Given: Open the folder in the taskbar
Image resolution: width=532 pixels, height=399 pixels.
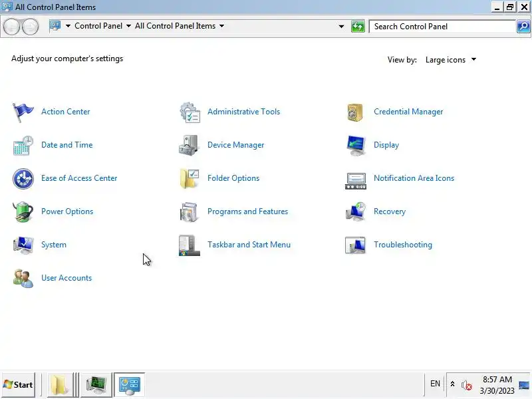Looking at the screenshot, I should (60, 385).
